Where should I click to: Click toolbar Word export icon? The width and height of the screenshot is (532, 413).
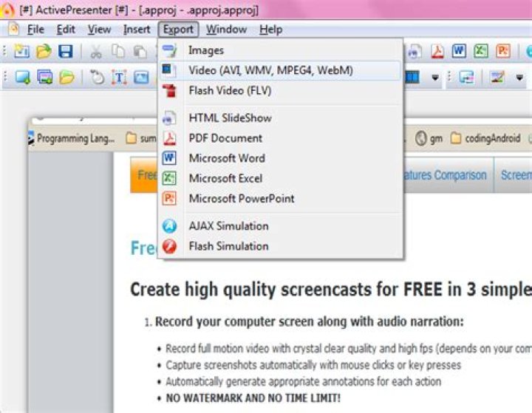459,51
